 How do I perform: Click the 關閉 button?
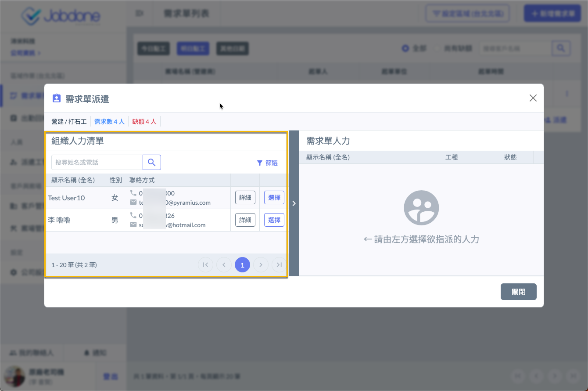pyautogui.click(x=518, y=292)
